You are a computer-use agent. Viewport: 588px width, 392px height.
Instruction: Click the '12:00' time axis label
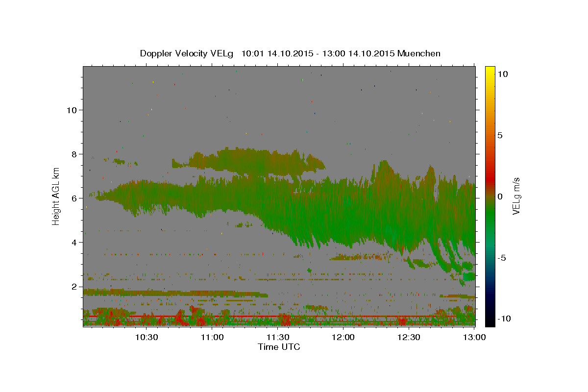coord(343,337)
